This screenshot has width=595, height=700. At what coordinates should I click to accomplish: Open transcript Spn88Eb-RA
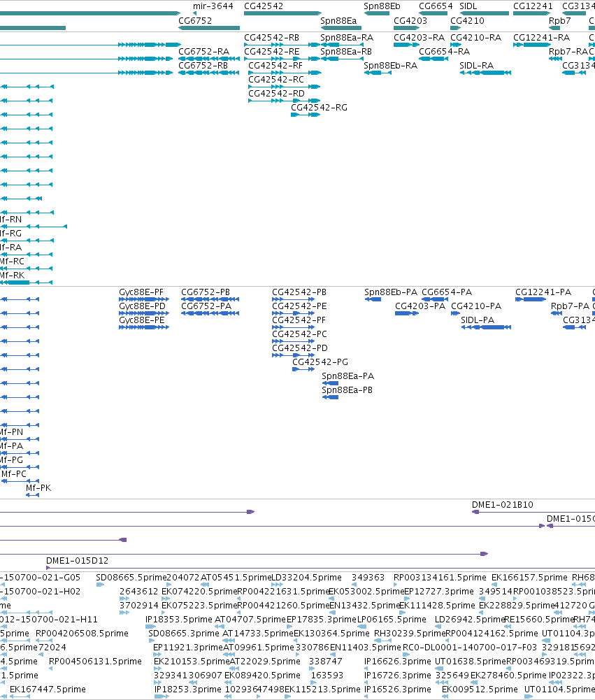(x=378, y=72)
